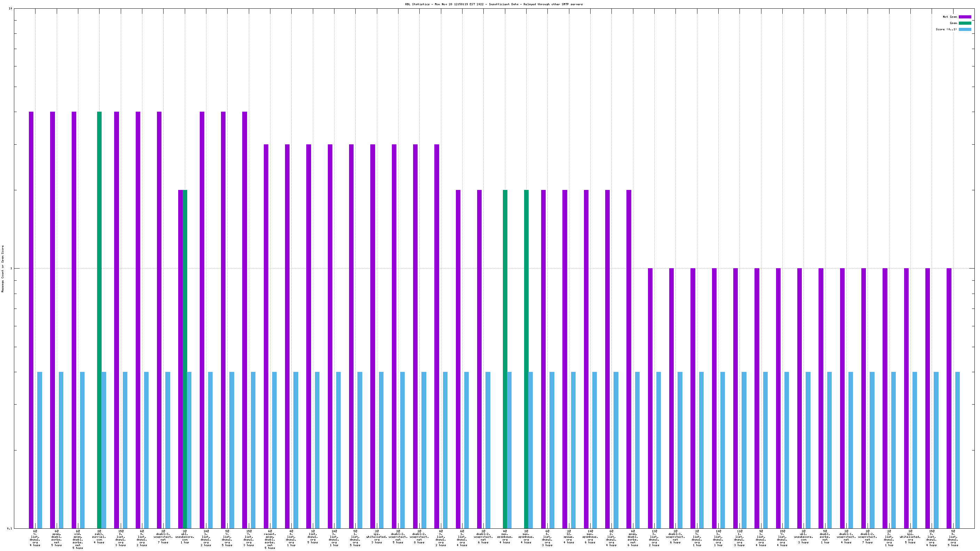Click the y-axis label 'Message Count or Spam Score'
This screenshot has width=980, height=551.
(x=3, y=269)
